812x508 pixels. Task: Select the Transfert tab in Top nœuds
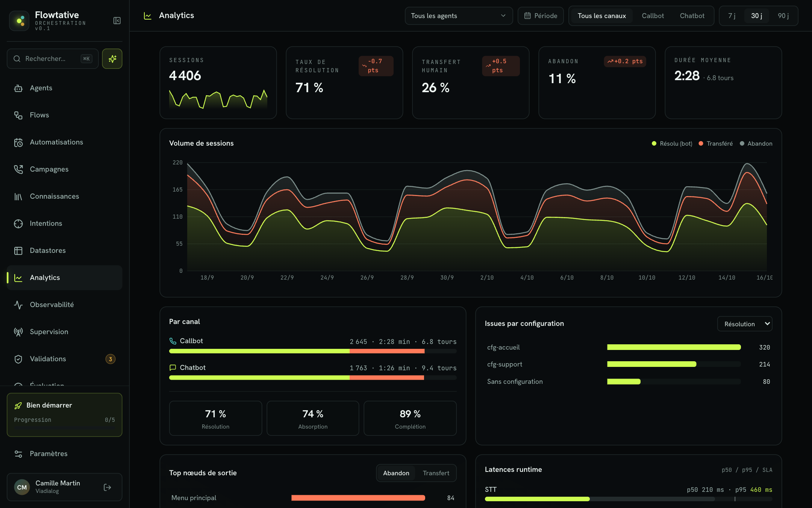click(436, 473)
